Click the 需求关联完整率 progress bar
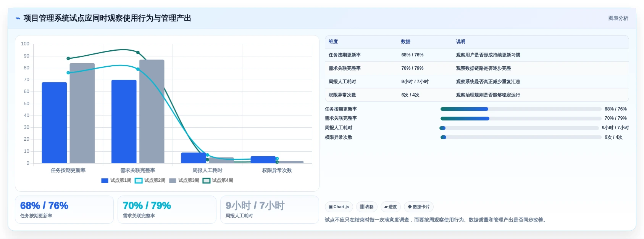The image size is (644, 239). pos(521,119)
